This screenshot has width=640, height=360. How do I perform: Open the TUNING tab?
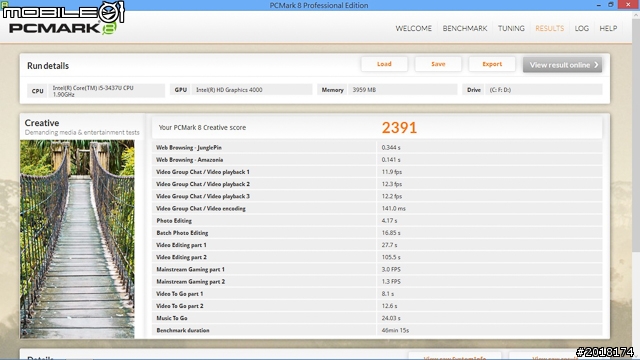(511, 28)
